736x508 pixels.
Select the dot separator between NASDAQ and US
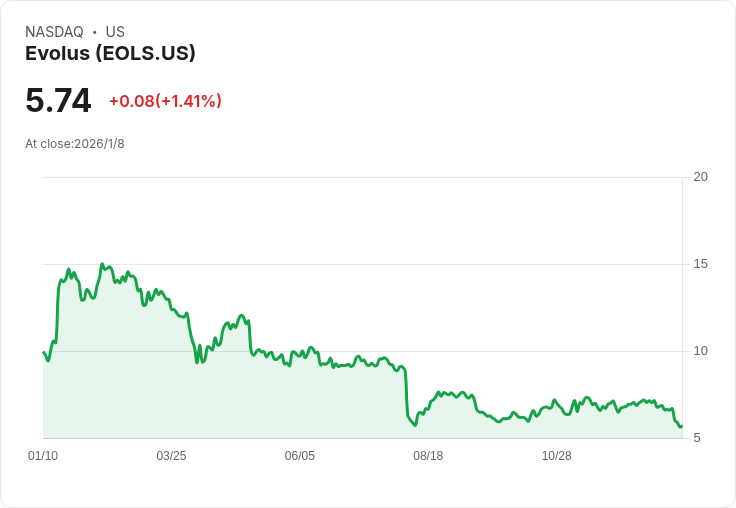[94, 32]
